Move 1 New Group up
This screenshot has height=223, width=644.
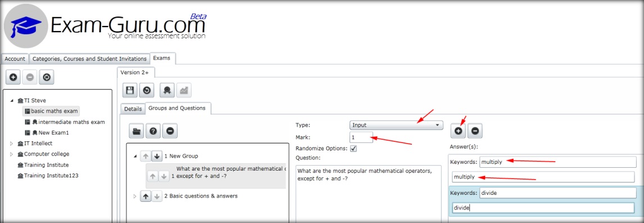point(146,157)
